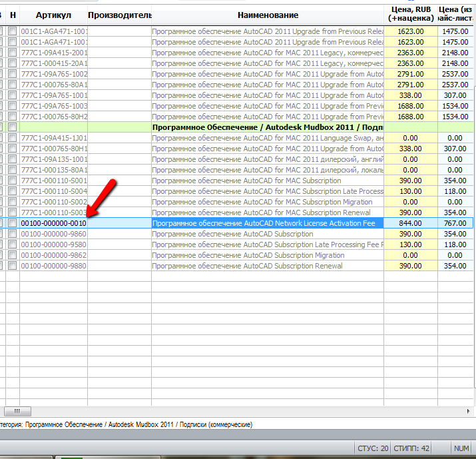Select 'AutoCAD for MAC 2011 дилерский, англий' name cell
476x459 pixels.
coord(268,159)
